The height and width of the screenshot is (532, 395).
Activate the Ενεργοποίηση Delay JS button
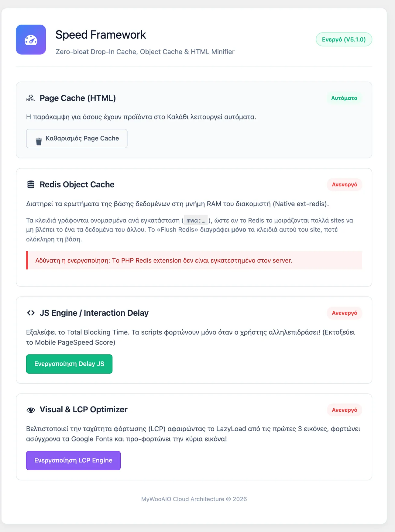point(69,364)
